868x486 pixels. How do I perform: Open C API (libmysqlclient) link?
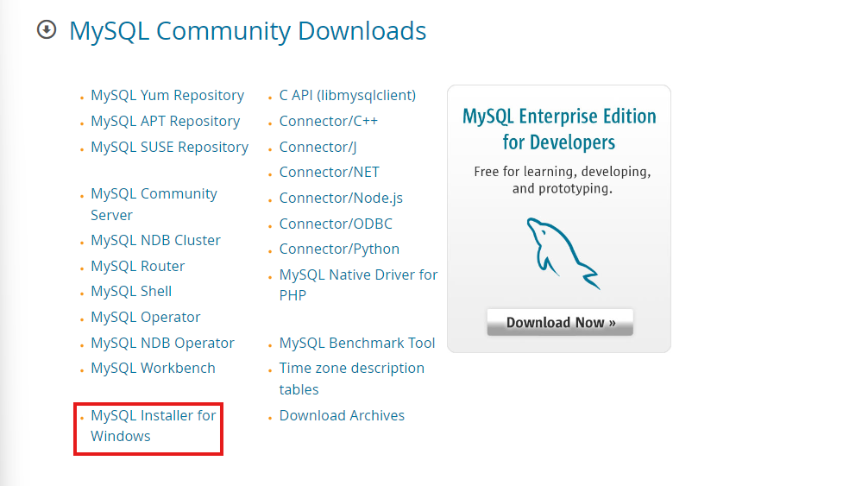pyautogui.click(x=348, y=95)
